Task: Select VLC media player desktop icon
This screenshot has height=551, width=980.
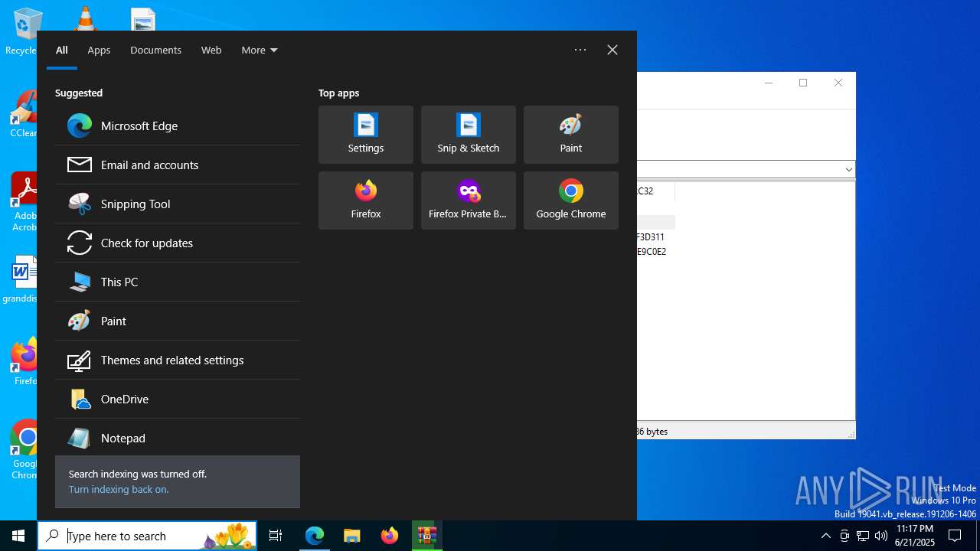Action: (x=85, y=18)
